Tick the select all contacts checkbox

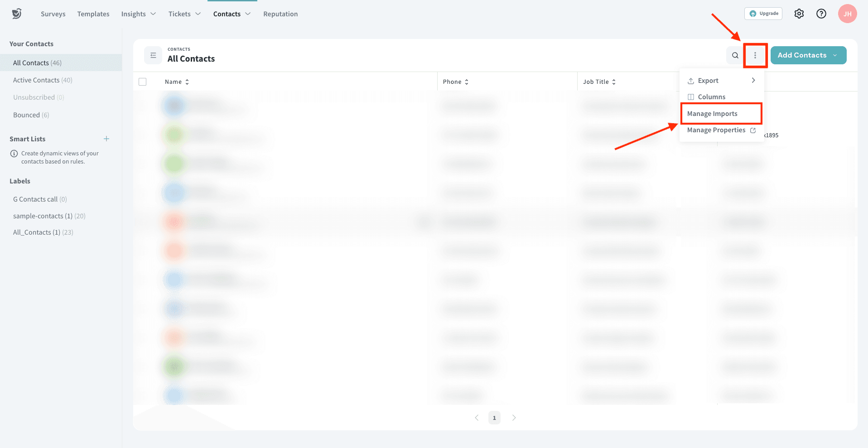143,82
